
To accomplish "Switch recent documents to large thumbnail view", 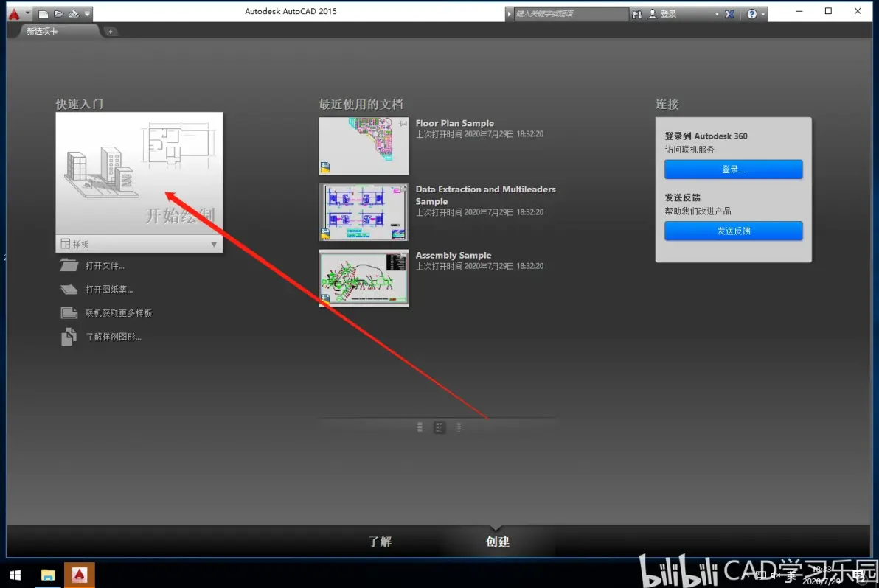I will point(420,428).
